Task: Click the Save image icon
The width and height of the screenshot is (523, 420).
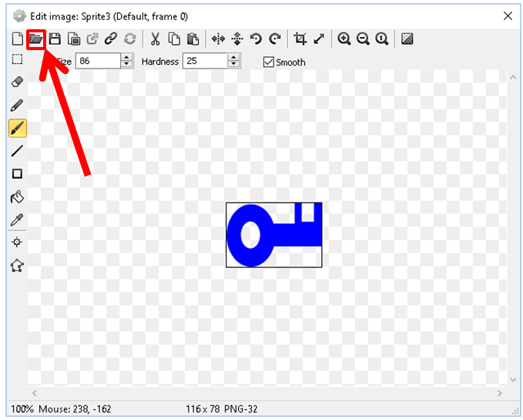Action: pos(55,39)
